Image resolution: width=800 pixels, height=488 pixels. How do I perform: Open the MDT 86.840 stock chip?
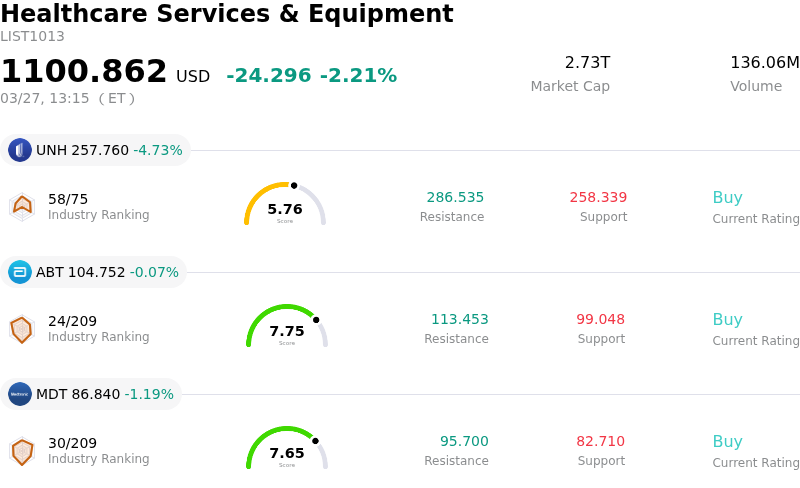tap(92, 394)
